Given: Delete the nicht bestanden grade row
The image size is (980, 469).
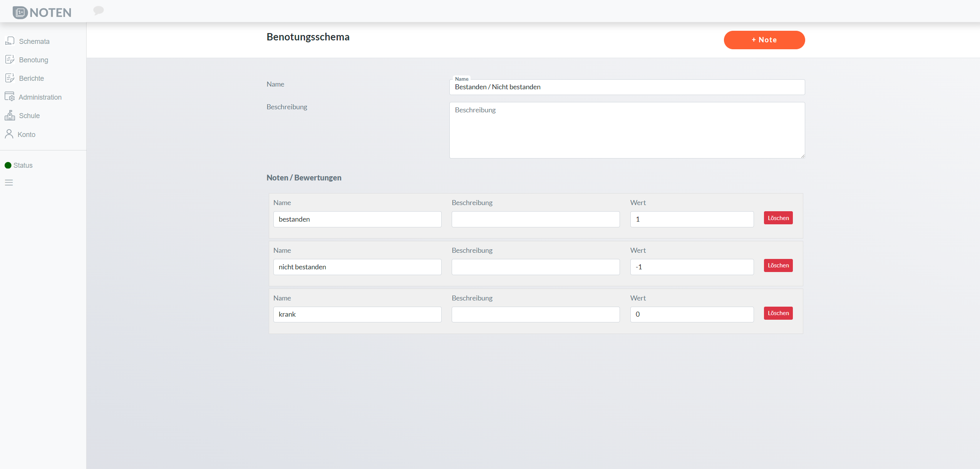Looking at the screenshot, I should click(x=778, y=265).
